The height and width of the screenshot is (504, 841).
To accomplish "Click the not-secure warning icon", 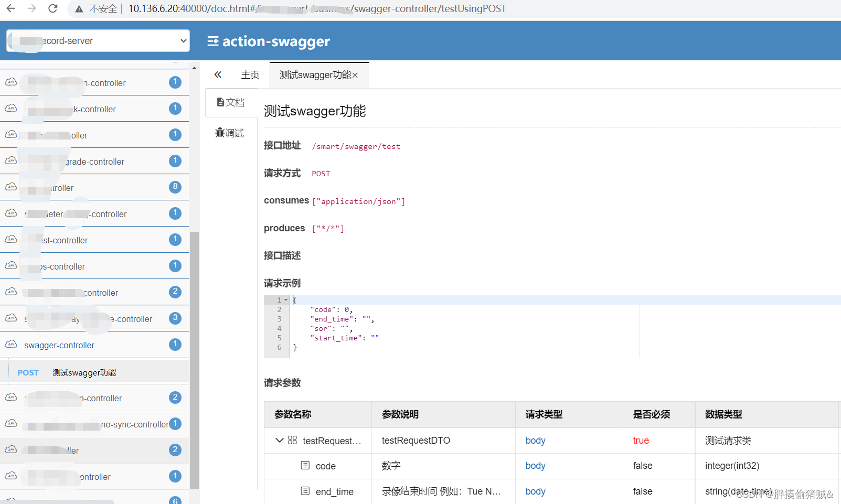I will click(79, 9).
